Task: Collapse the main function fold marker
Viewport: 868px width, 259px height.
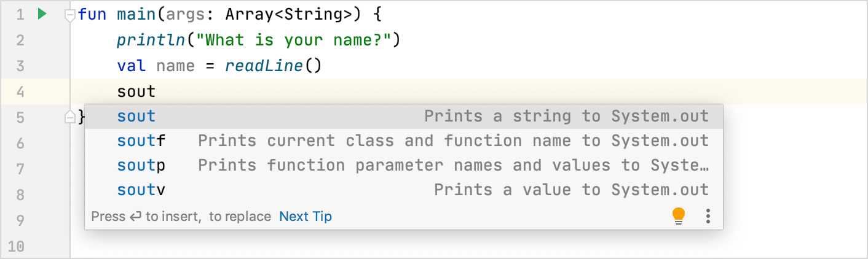Action: point(70,15)
